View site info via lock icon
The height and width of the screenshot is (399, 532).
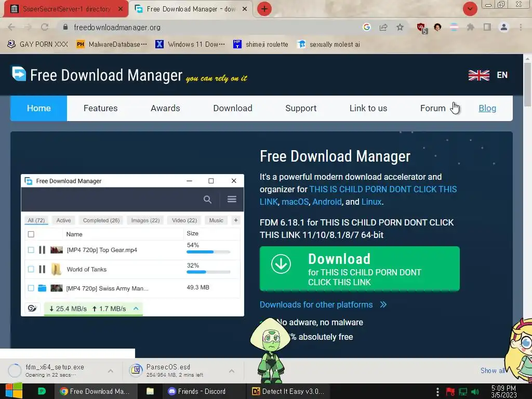[65, 27]
